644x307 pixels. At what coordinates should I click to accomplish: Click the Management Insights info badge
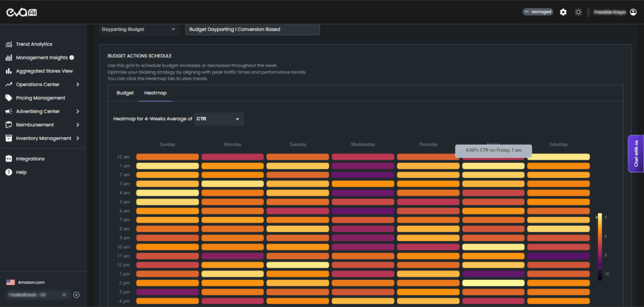coord(72,58)
